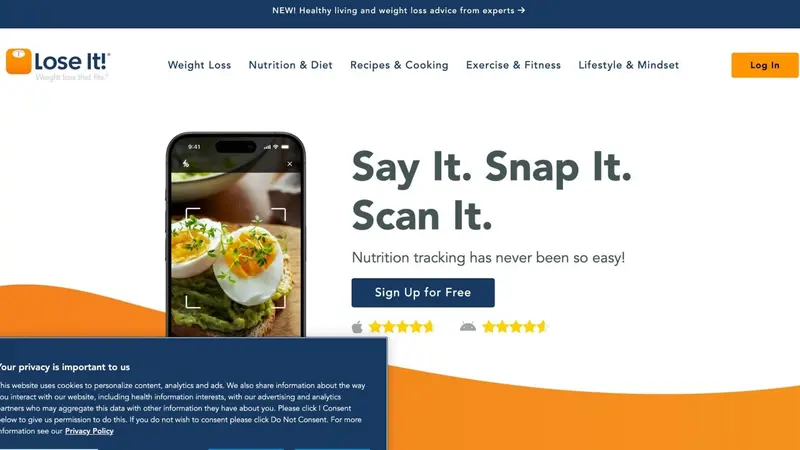Click the healthy living advice banner link
The height and width of the screenshot is (450, 800).
pyautogui.click(x=398, y=10)
